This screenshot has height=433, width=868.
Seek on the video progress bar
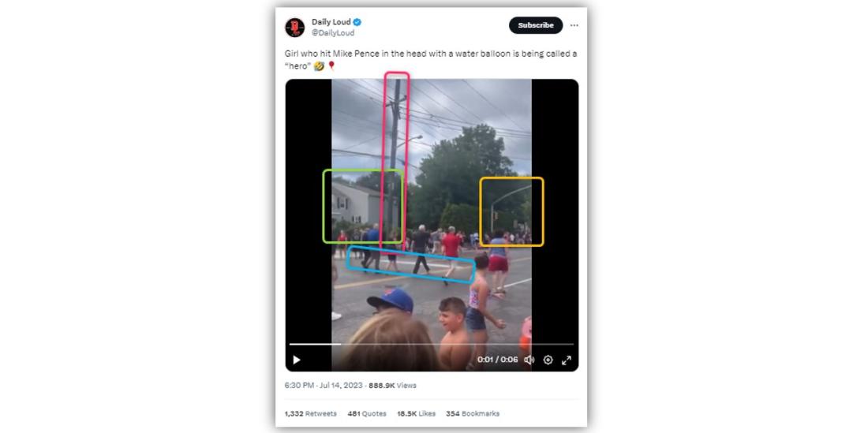pos(431,345)
